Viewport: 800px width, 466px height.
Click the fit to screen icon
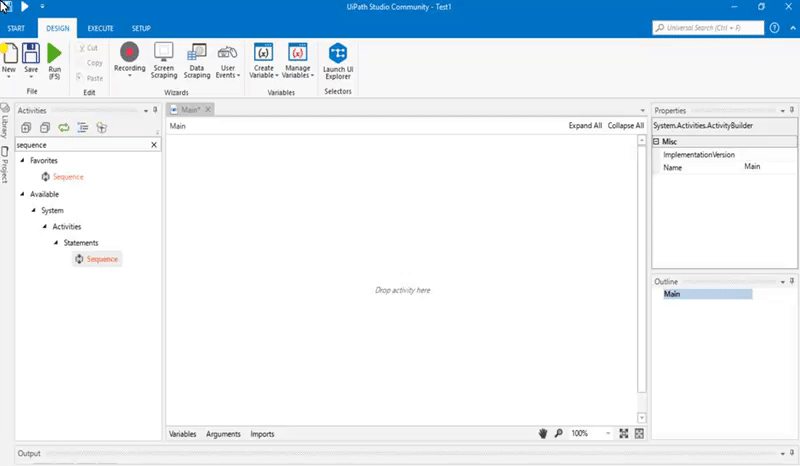(x=623, y=433)
